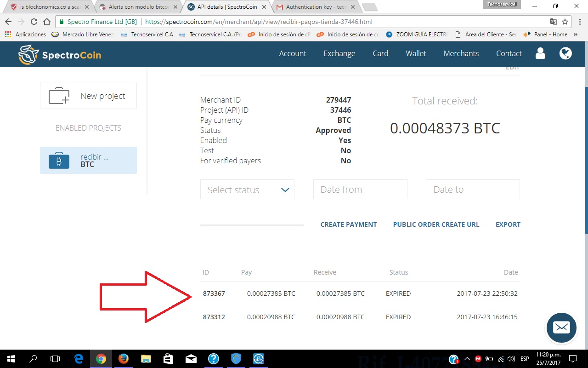The height and width of the screenshot is (368, 588).
Task: Open the Mail app on the taskbar
Action: (191, 359)
